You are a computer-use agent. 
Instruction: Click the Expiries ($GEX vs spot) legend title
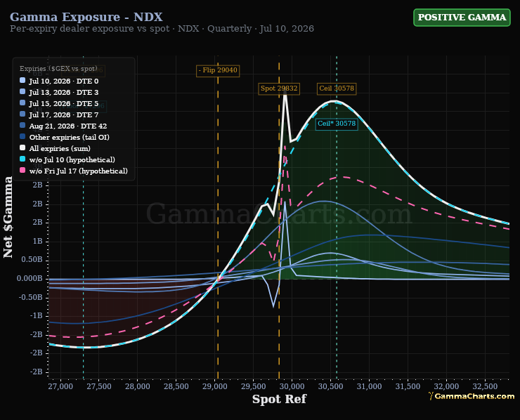[58, 69]
